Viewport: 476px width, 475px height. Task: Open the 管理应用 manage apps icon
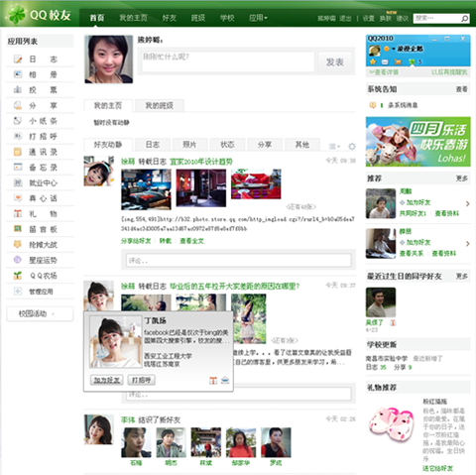click(x=18, y=292)
